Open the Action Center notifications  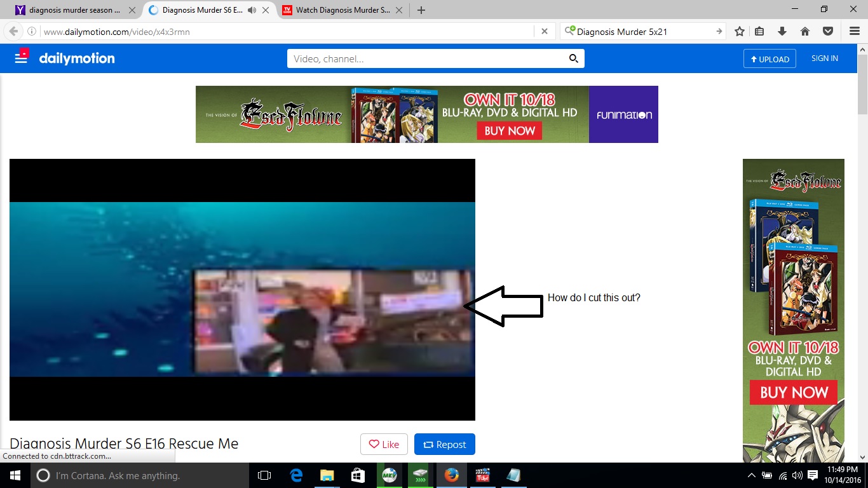tap(813, 475)
